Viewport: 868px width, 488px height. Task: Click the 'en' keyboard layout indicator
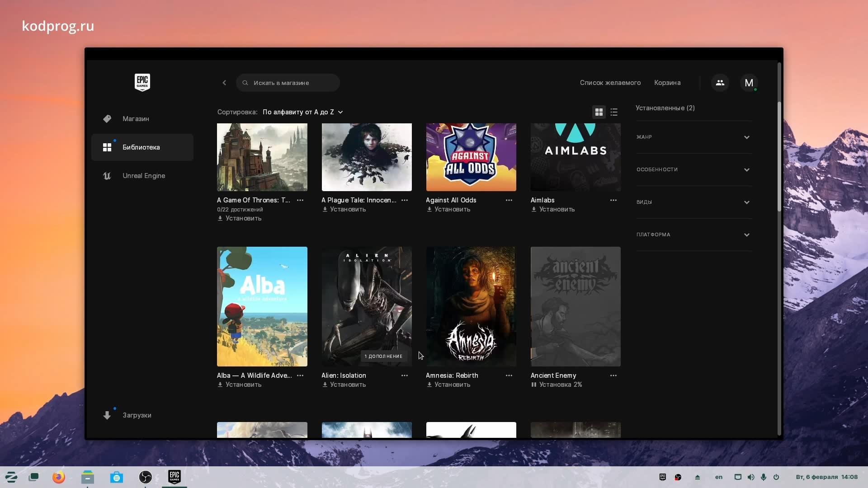(719, 477)
